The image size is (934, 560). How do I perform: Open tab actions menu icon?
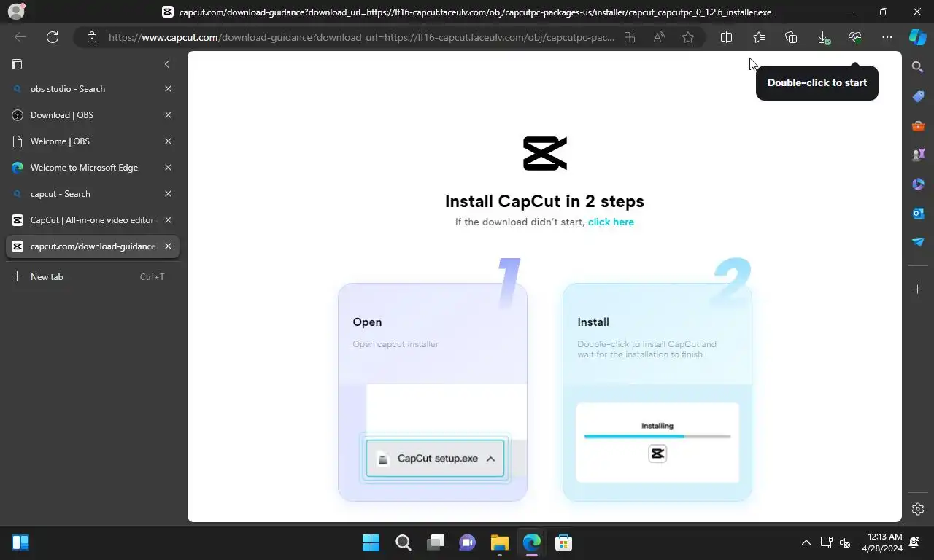17,64
